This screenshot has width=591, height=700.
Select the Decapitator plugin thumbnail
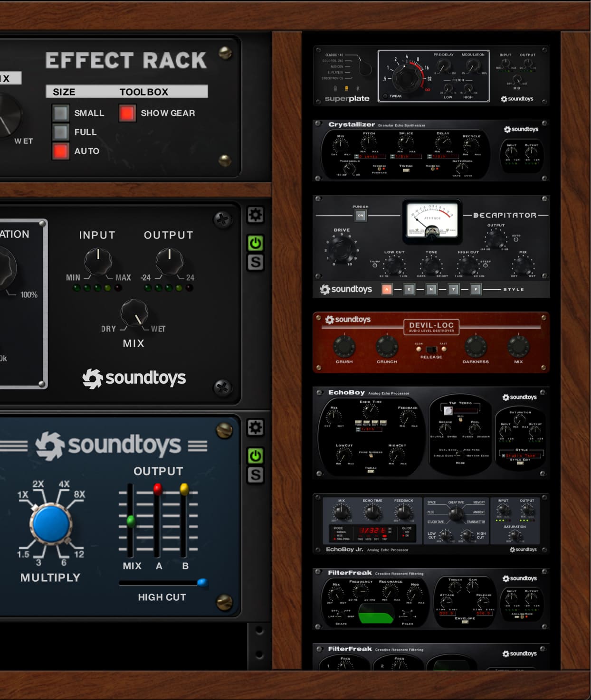tap(431, 246)
